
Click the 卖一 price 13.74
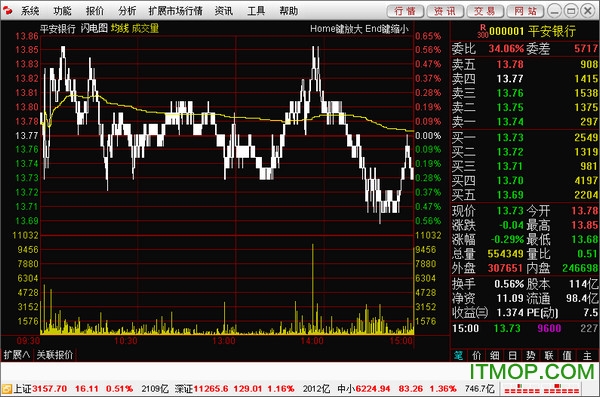pyautogui.click(x=510, y=122)
